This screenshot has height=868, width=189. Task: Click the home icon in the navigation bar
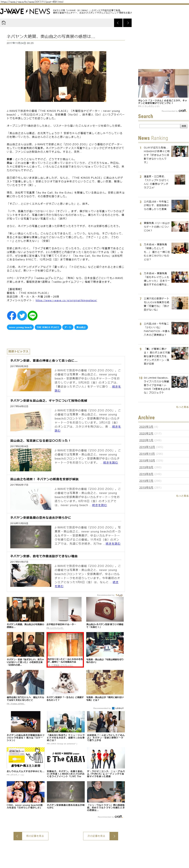(x=4, y=23)
